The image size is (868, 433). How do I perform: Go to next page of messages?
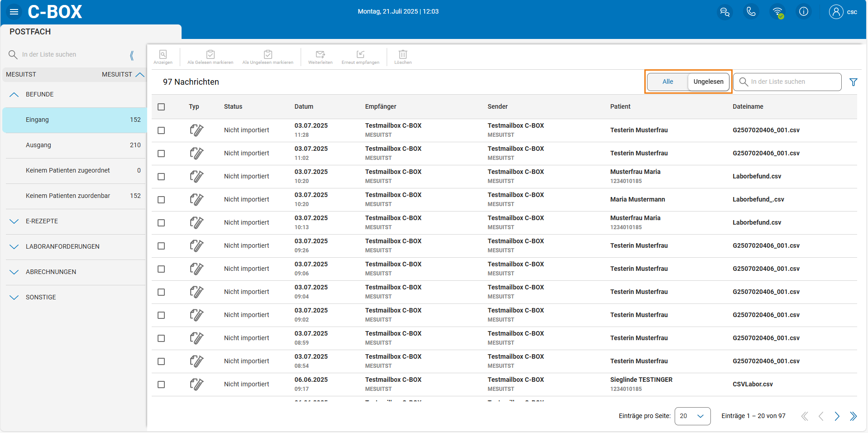(x=837, y=416)
